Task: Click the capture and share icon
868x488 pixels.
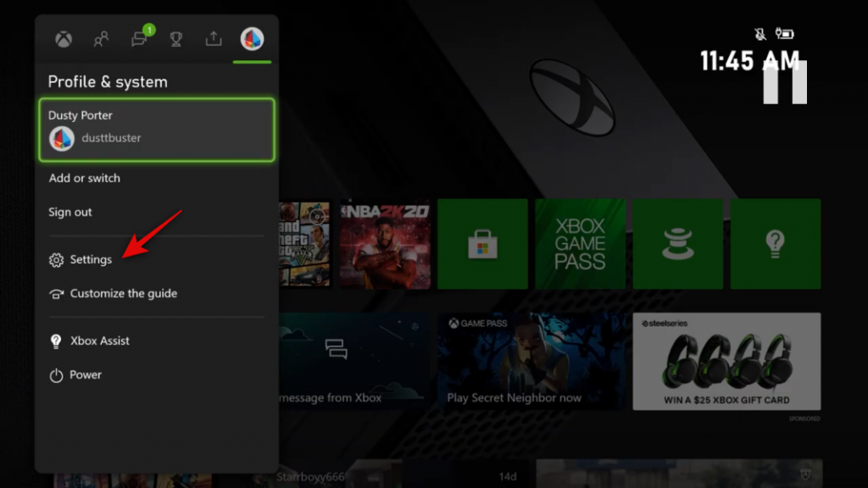Action: coord(214,38)
